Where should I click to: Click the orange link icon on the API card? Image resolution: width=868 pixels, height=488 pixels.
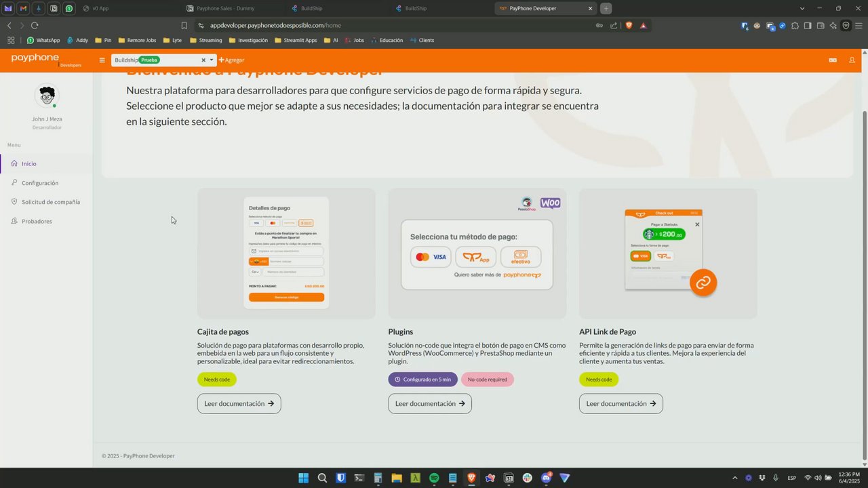pyautogui.click(x=703, y=283)
